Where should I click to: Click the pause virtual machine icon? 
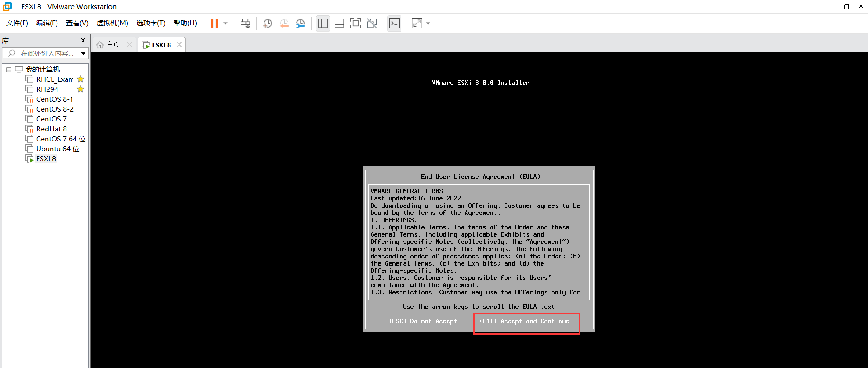214,23
